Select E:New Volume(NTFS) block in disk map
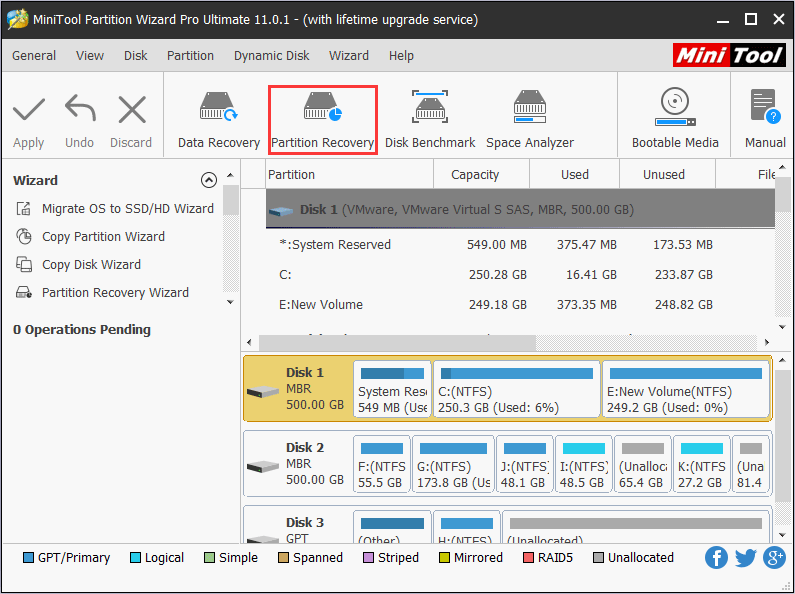 (x=686, y=389)
